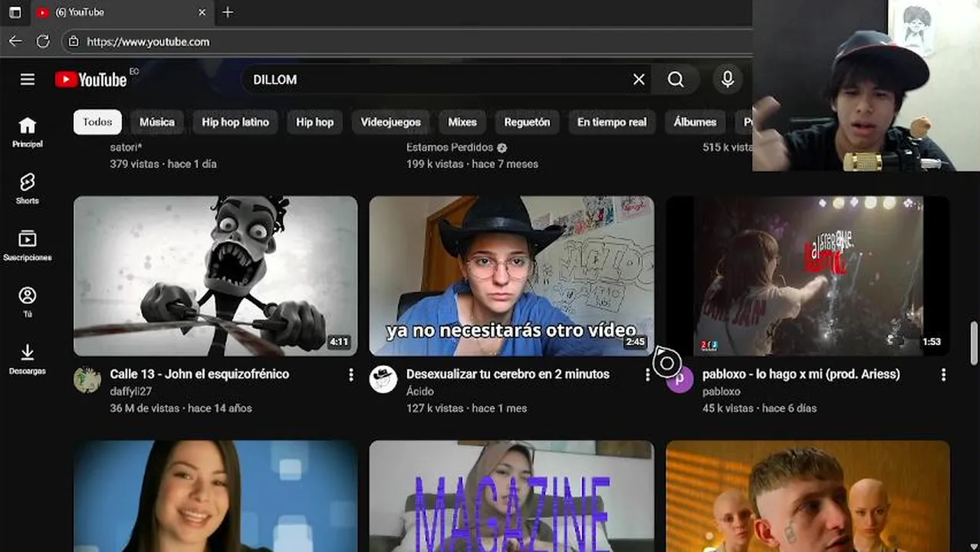Select the Todos filter chip
Image resolution: width=980 pixels, height=552 pixels.
click(97, 122)
